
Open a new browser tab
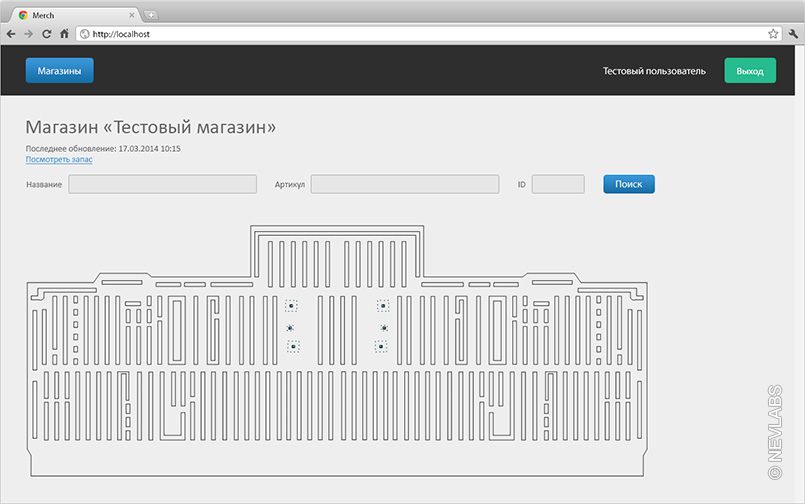[x=151, y=15]
